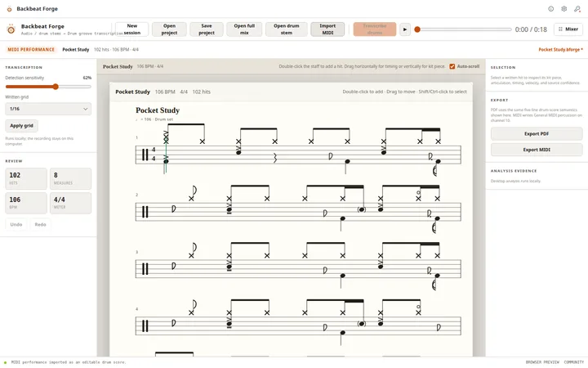Click the Import MIDI button
588x368 pixels.
coord(327,29)
